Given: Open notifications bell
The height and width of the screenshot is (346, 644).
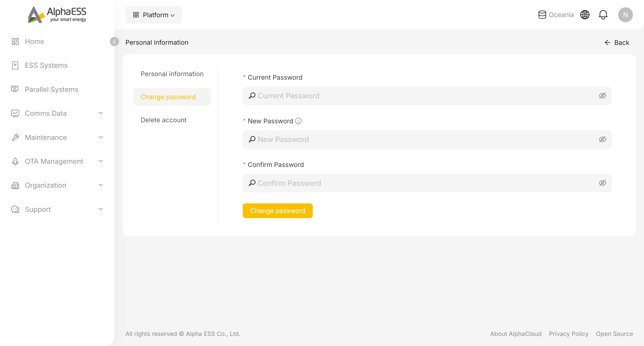Looking at the screenshot, I should 603,15.
